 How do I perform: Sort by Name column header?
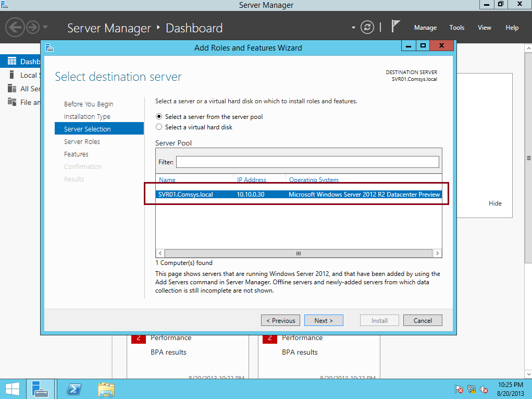coord(167,179)
